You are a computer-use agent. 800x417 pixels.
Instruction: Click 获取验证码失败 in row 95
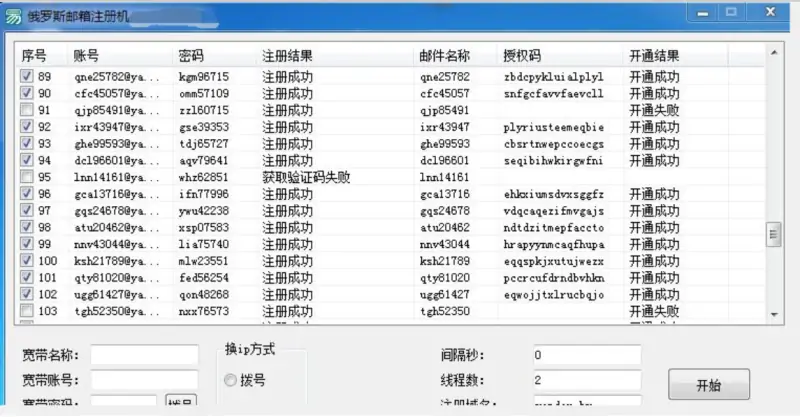(306, 177)
